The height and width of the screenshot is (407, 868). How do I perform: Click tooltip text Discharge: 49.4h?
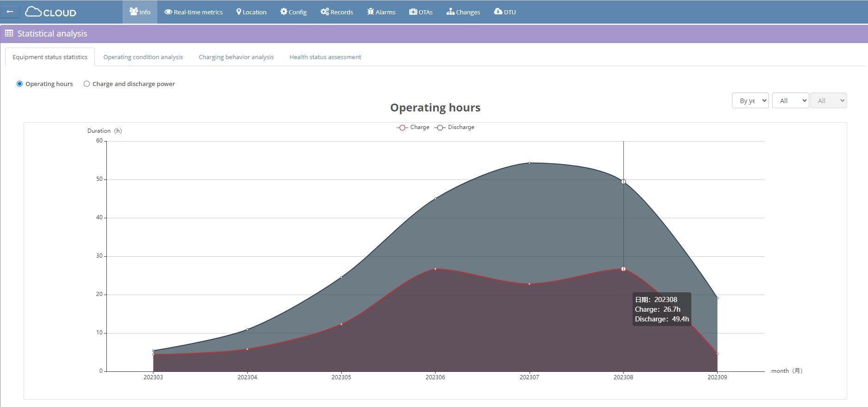(x=662, y=319)
